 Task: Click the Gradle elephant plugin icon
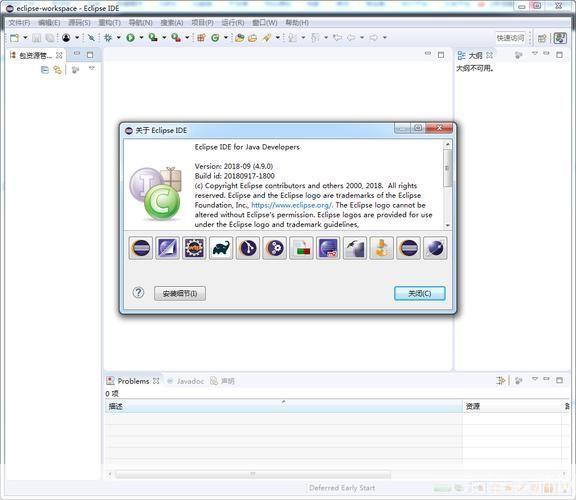tap(221, 248)
